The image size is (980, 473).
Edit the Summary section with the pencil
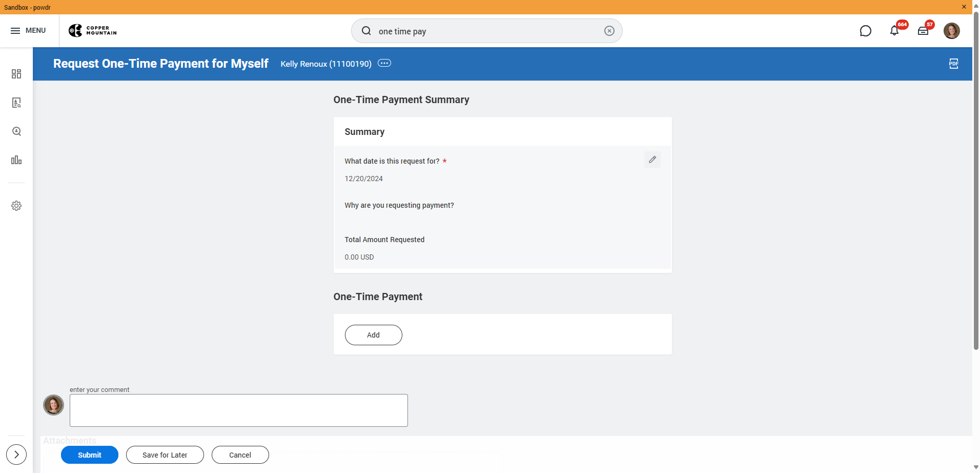652,160
